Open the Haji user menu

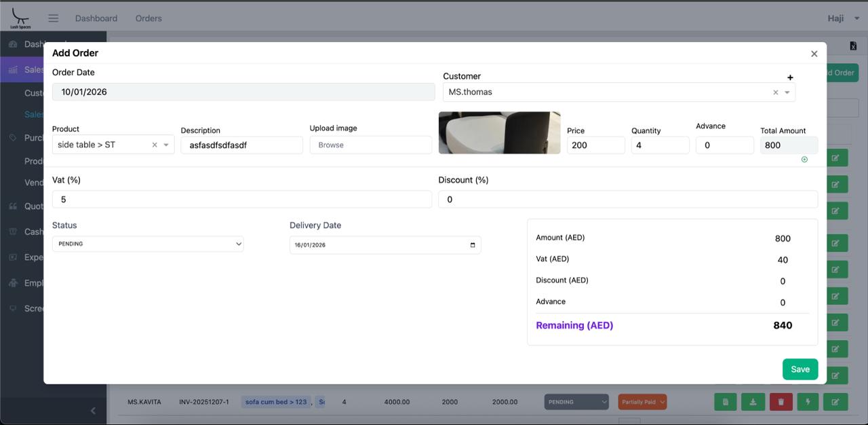click(x=843, y=18)
